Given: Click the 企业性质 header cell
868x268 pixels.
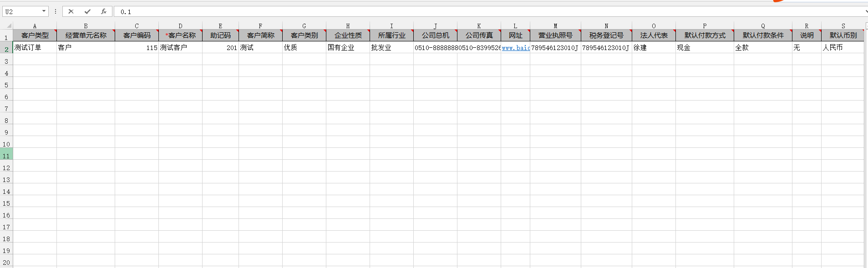Looking at the screenshot, I should pos(348,35).
